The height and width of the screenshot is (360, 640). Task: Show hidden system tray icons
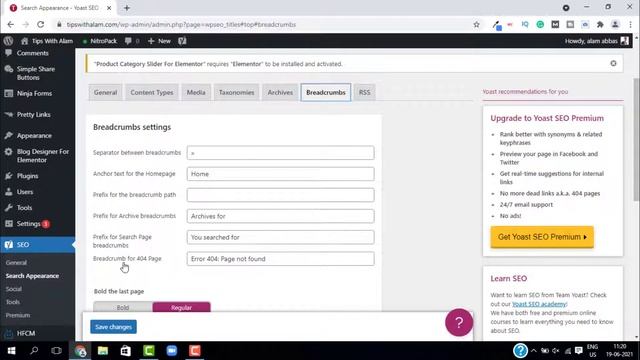coord(533,351)
